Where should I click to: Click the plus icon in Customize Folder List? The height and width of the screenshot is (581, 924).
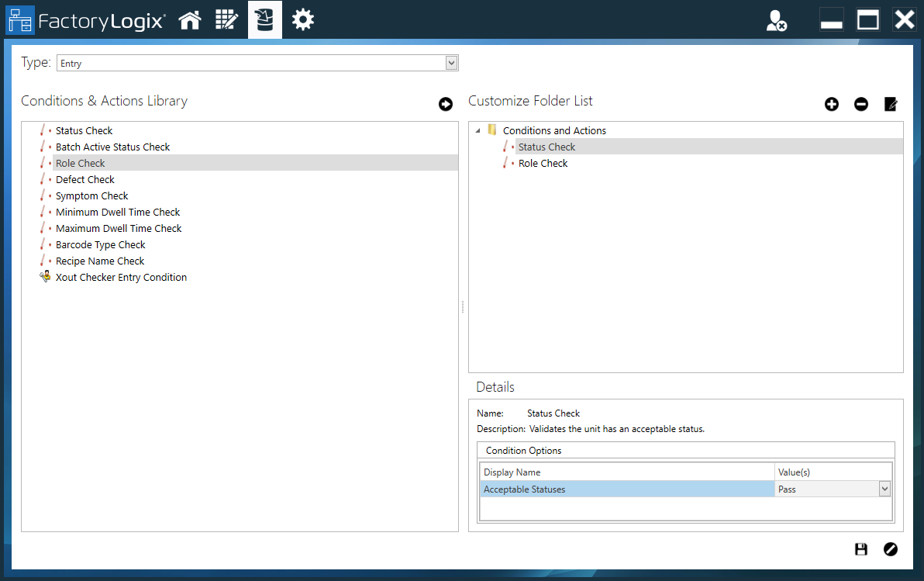click(x=832, y=105)
